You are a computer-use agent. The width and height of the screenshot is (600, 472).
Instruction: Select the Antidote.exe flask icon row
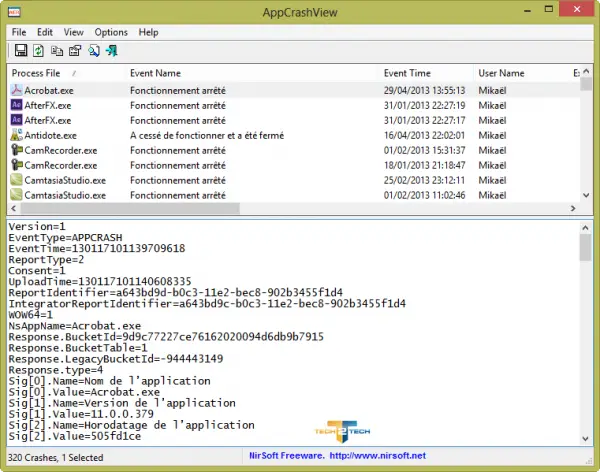pos(16,135)
